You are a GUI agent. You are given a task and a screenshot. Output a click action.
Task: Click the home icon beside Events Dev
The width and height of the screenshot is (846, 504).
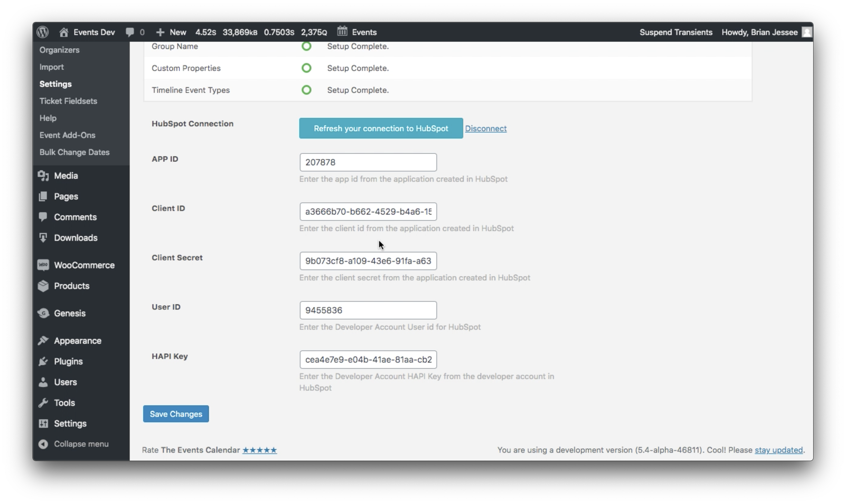click(64, 32)
